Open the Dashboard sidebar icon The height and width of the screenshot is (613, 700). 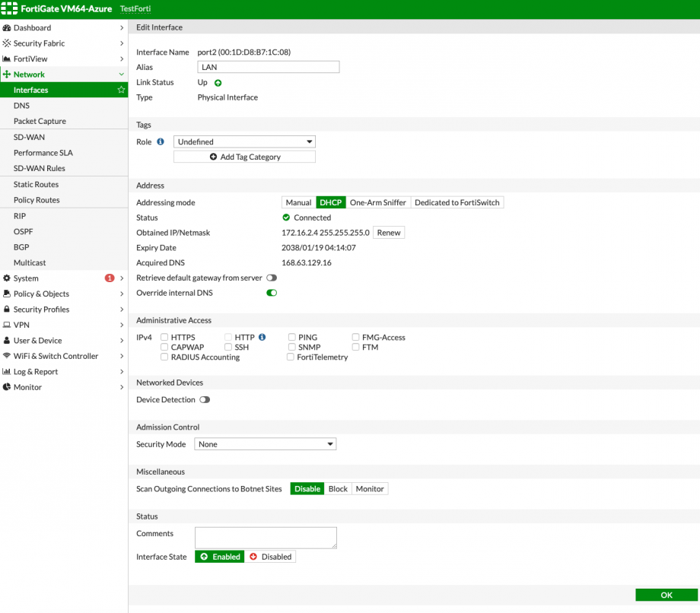point(6,28)
